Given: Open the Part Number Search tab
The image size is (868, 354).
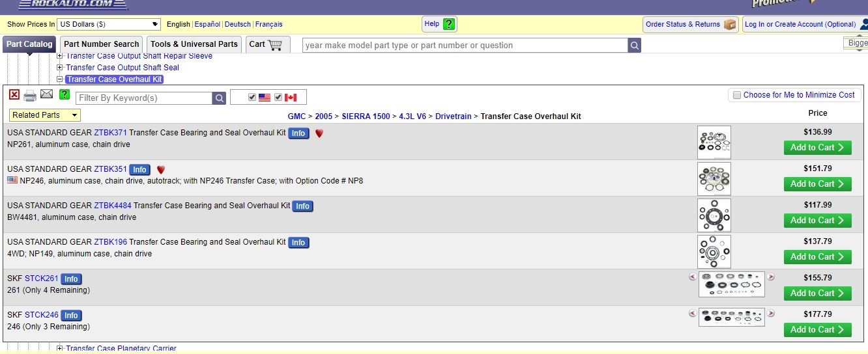Looking at the screenshot, I should point(102,44).
